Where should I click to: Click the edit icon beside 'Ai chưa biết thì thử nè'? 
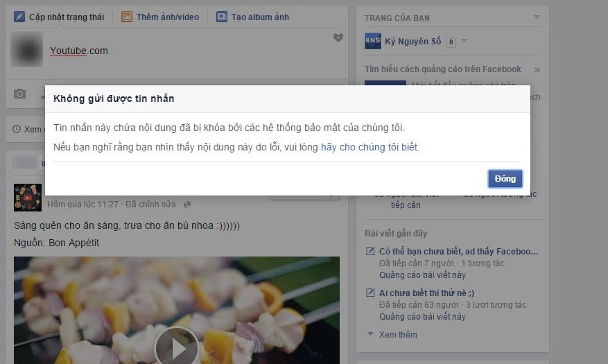coord(370,293)
